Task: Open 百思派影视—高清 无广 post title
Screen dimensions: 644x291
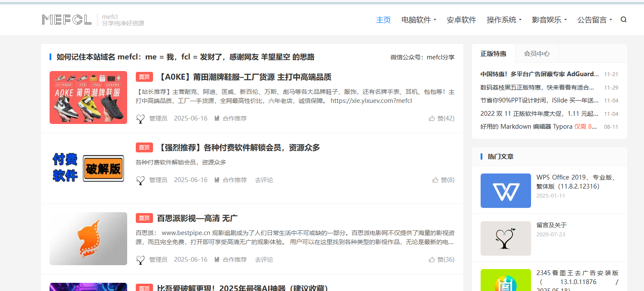Action: 197,218
